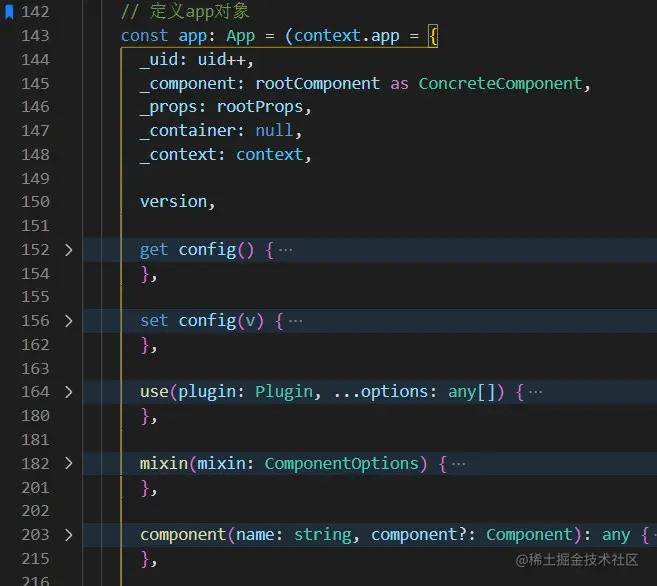The image size is (657, 586).
Task: Click line number 143 in the gutter
Action: click(35, 36)
